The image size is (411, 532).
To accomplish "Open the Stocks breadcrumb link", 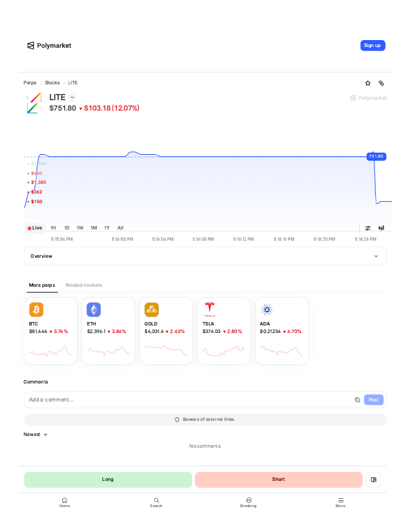I will coord(52,83).
